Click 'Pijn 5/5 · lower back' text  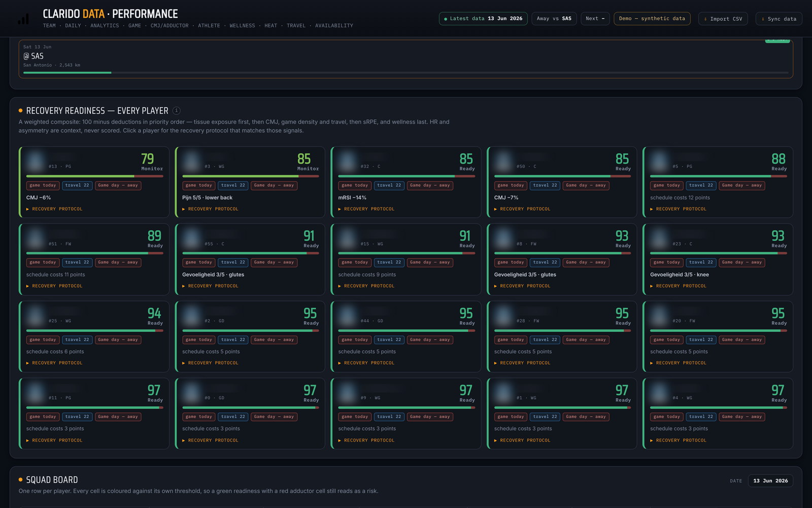[207, 198]
